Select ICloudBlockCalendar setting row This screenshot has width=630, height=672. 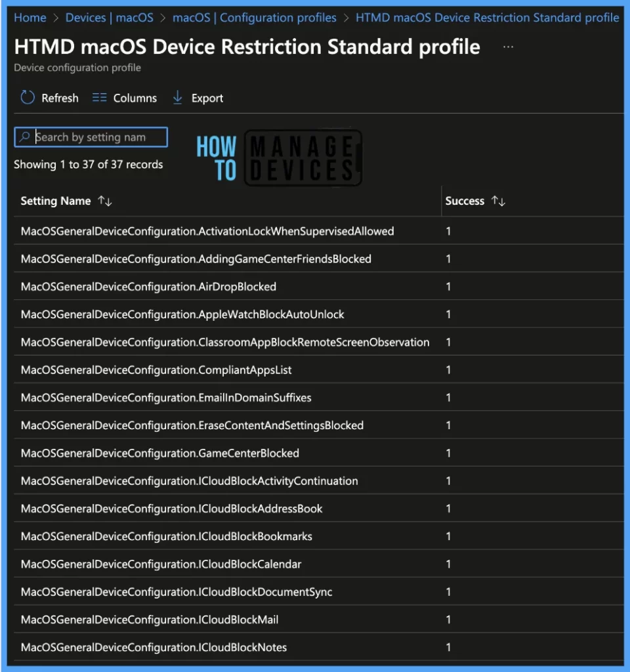pyautogui.click(x=318, y=564)
